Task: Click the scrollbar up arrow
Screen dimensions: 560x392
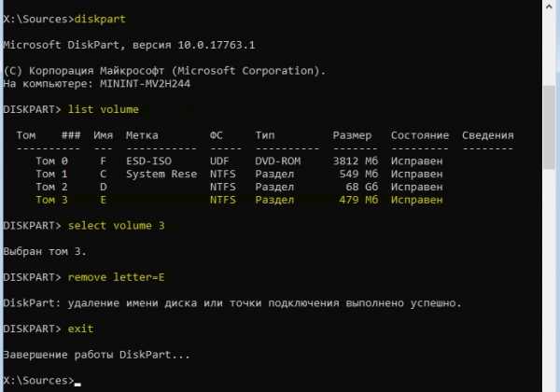Action: [x=551, y=7]
